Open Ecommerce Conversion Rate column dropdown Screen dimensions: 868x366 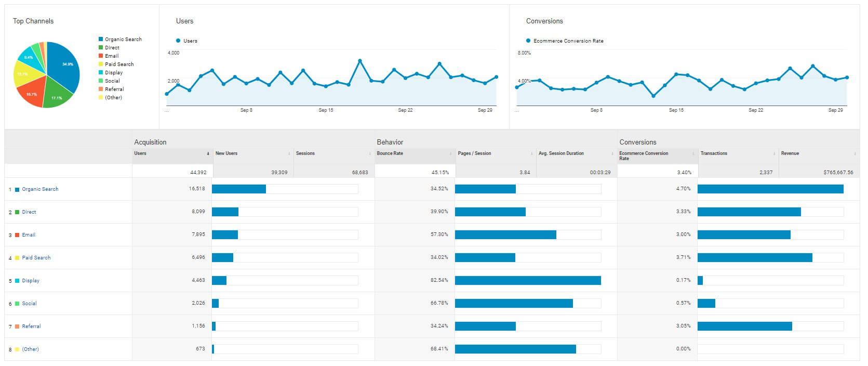pos(693,153)
